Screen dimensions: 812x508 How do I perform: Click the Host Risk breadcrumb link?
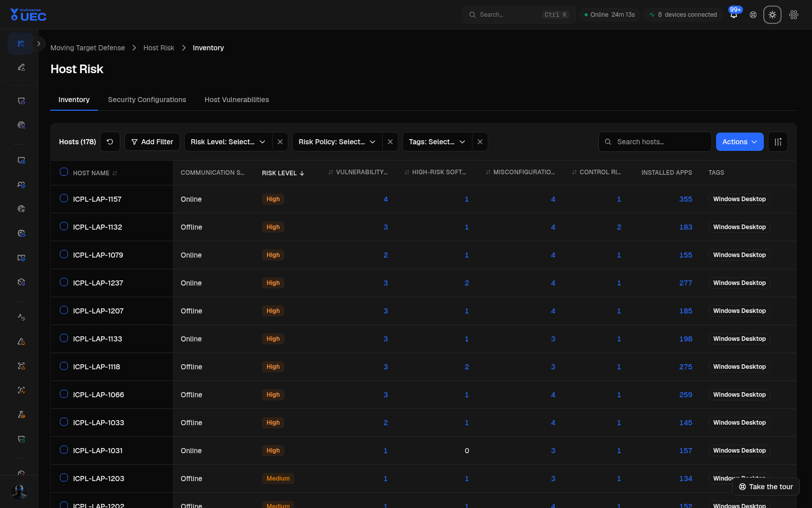159,48
